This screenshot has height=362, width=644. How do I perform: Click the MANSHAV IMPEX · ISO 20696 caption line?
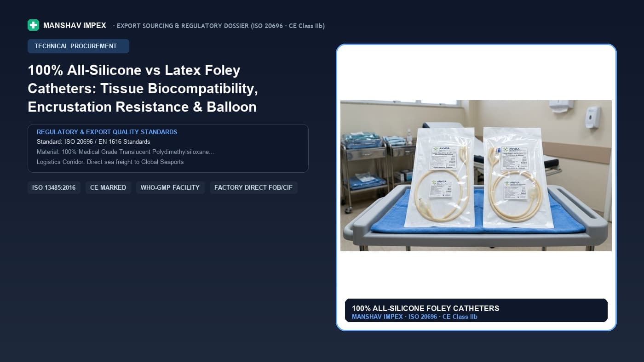click(414, 317)
